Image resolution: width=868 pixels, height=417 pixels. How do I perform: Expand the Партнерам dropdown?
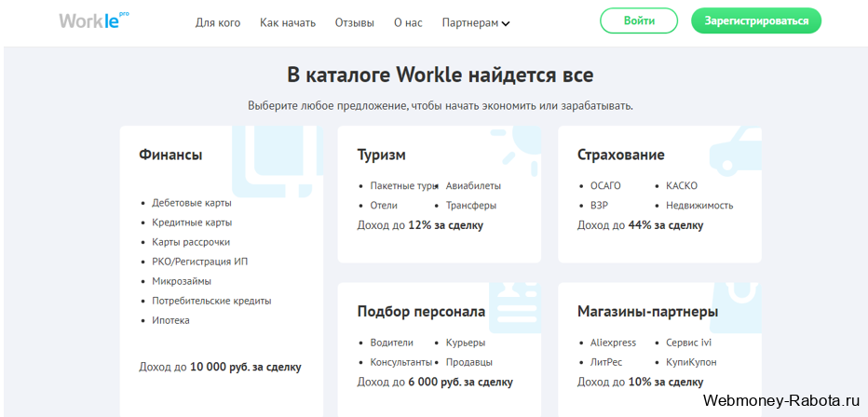(x=476, y=22)
